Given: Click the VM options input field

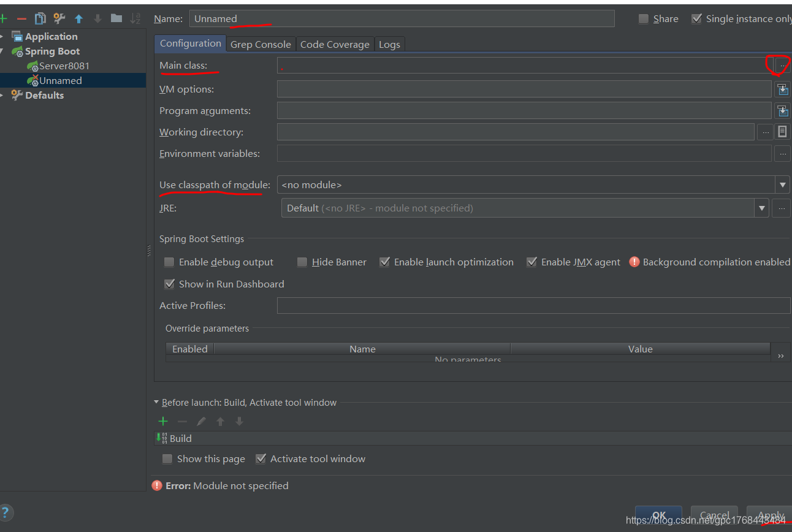Looking at the screenshot, I should tap(524, 89).
